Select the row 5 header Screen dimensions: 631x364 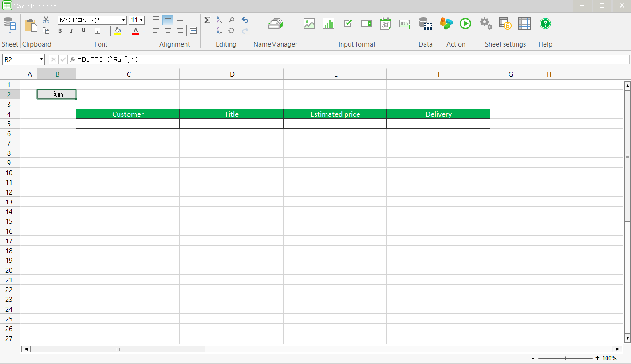coord(9,124)
